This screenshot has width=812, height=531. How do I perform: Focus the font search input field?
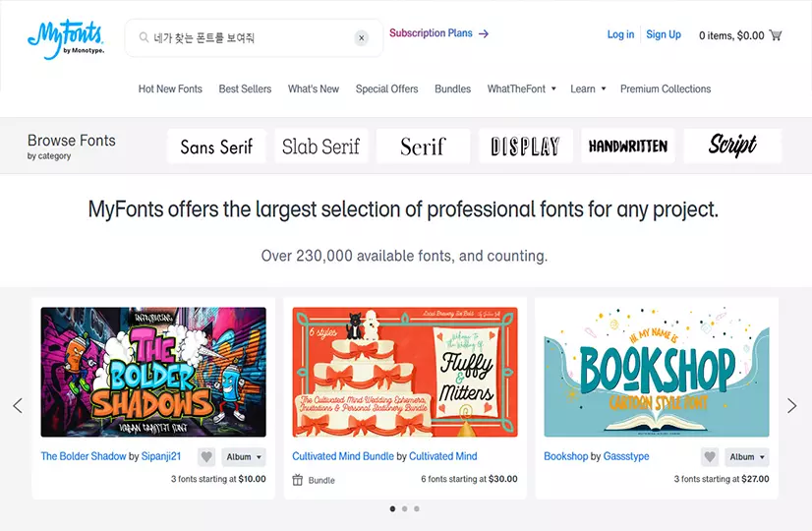(254, 37)
